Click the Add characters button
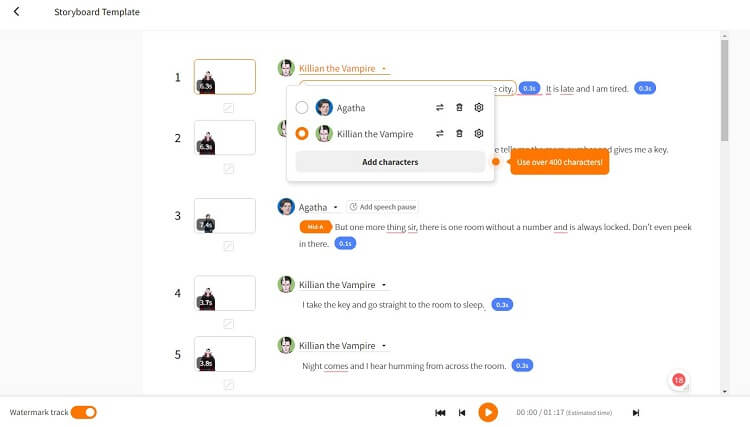750x427 pixels. coord(390,162)
